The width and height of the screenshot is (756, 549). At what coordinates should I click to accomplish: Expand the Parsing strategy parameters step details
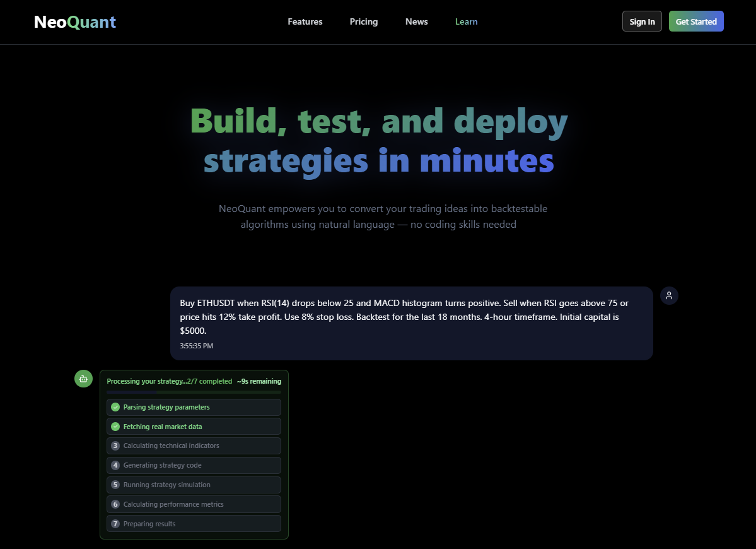[x=194, y=407]
